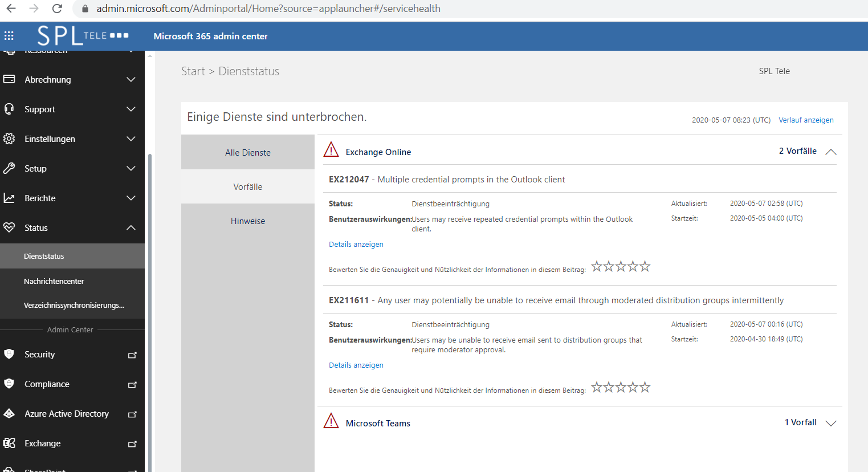This screenshot has width=868, height=472.
Task: Expand Microsoft Teams 1 Vorfall chevron
Action: click(x=831, y=423)
